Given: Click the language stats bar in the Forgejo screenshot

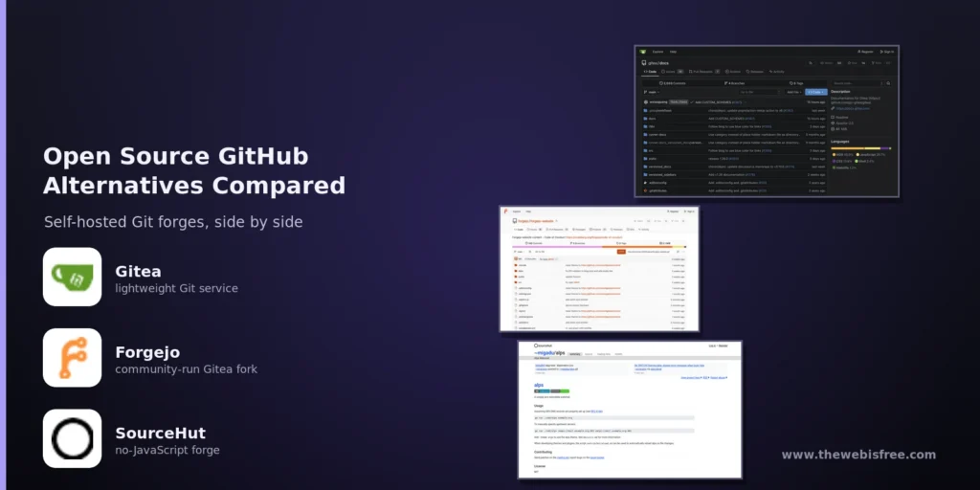Looking at the screenshot, I should click(x=599, y=247).
